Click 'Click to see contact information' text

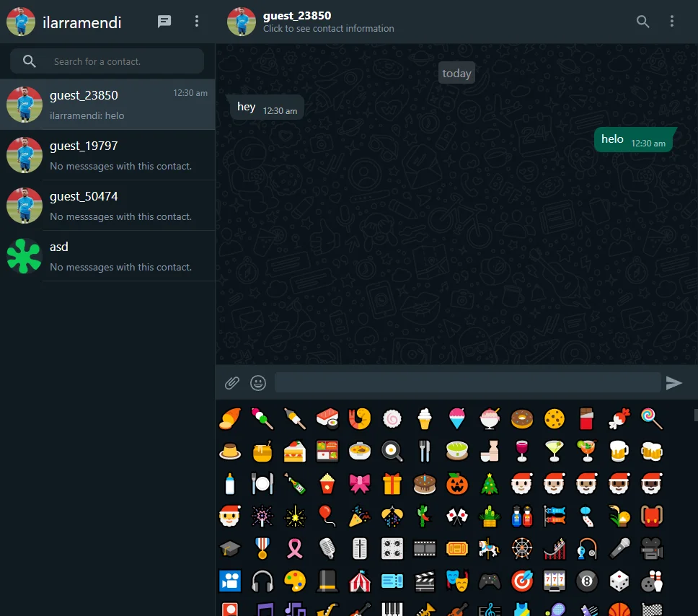(x=329, y=29)
